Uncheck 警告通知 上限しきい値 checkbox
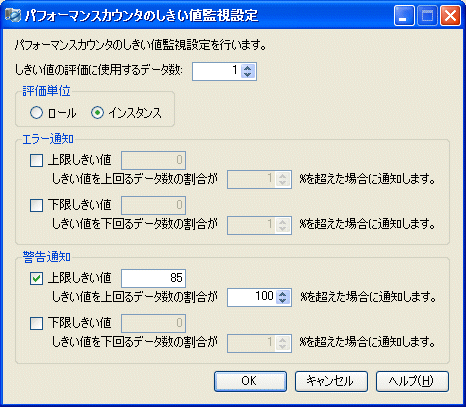This screenshot has height=407, width=466. pos(36,278)
